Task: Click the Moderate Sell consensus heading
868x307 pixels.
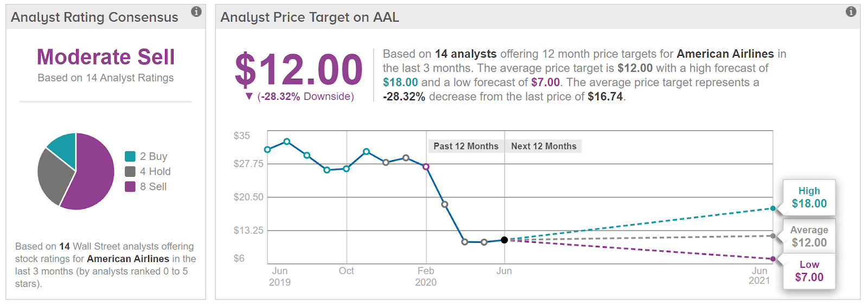Action: (x=106, y=57)
